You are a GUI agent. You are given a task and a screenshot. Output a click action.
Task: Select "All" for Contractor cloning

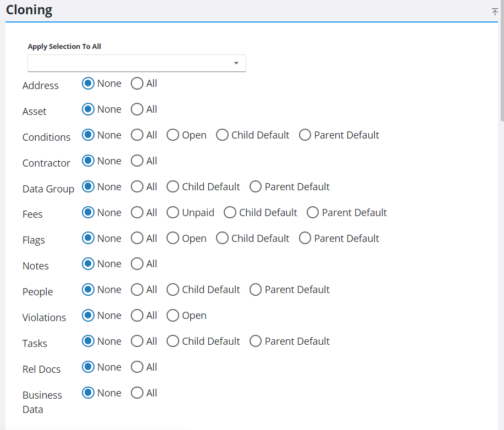[x=137, y=161]
